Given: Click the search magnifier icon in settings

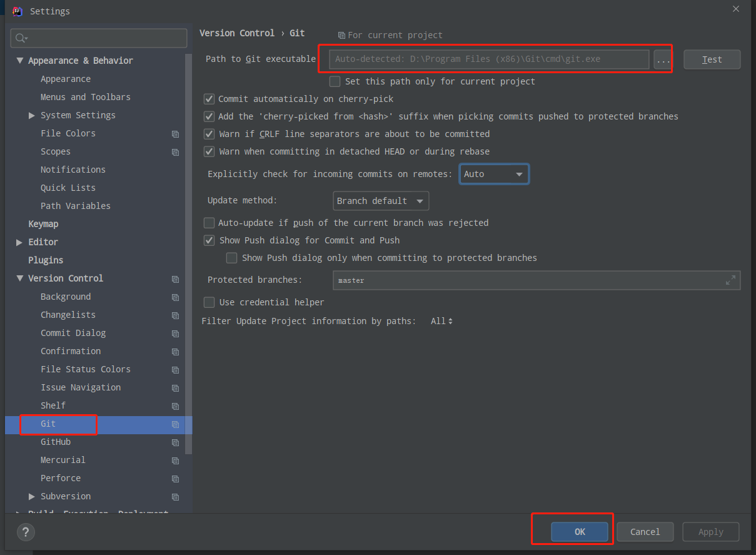Looking at the screenshot, I should tap(21, 38).
